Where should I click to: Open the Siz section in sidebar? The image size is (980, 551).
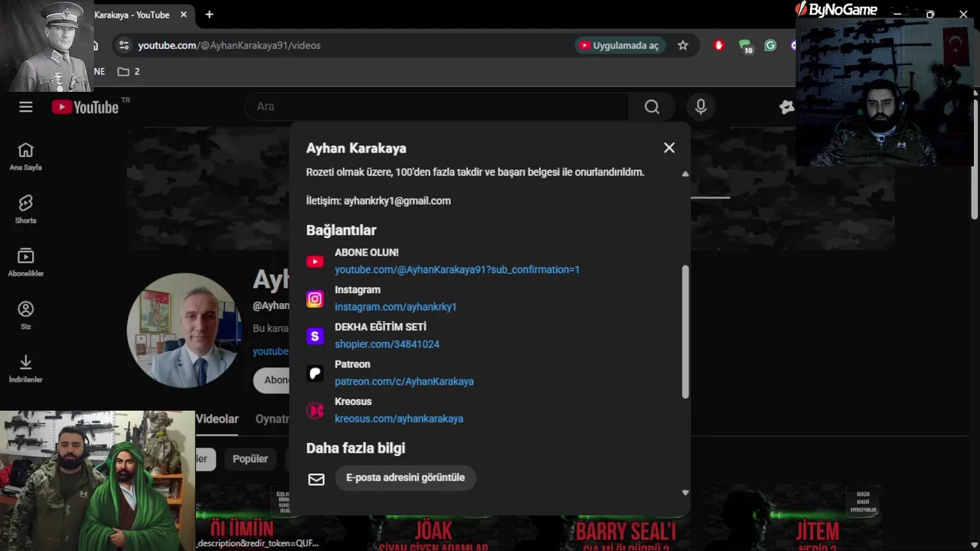26,315
